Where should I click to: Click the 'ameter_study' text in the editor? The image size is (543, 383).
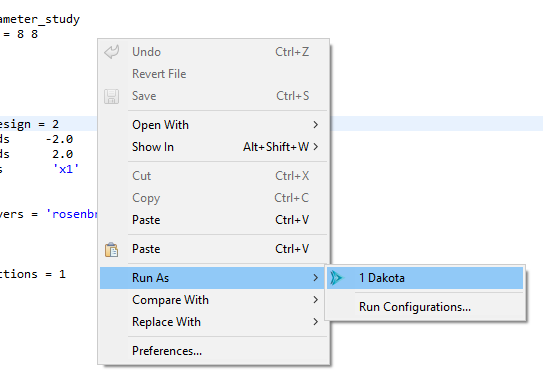[x=40, y=19]
